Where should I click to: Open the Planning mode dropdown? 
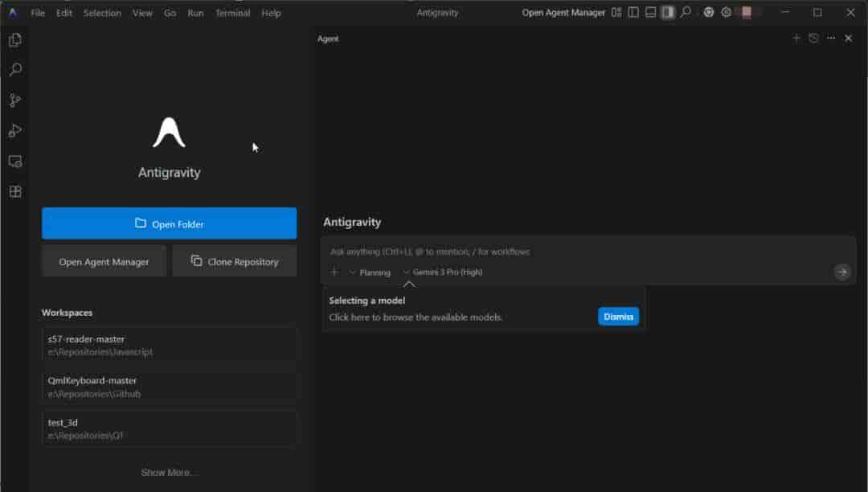370,273
